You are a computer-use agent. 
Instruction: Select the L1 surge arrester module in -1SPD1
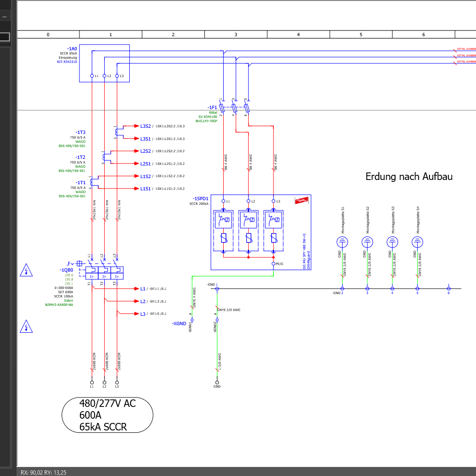coord(223,231)
